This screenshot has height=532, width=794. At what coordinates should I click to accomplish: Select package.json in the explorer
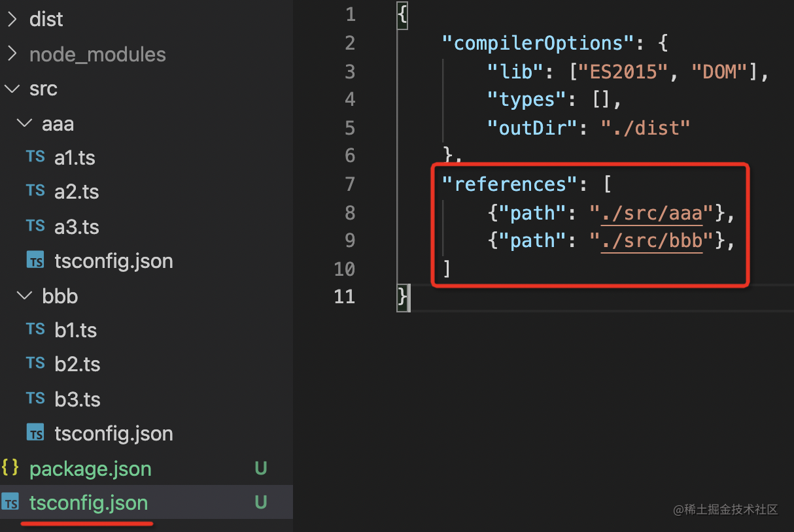pyautogui.click(x=90, y=469)
